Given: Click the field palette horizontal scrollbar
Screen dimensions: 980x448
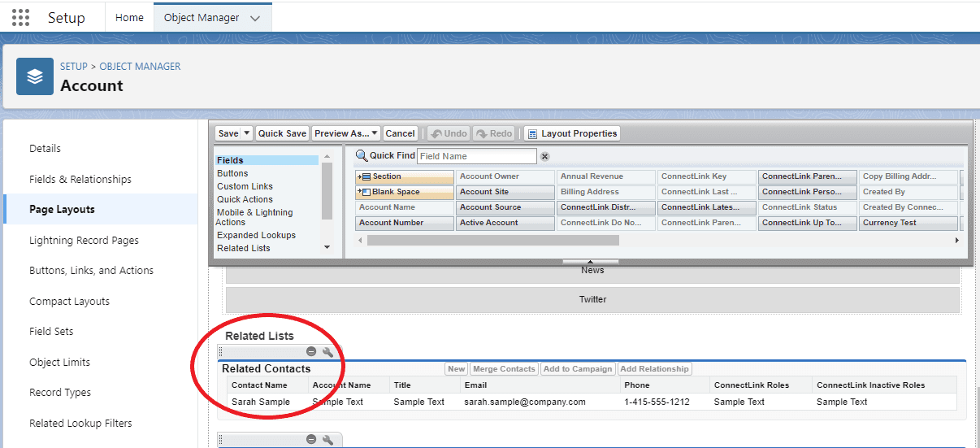Looking at the screenshot, I should pyautogui.click(x=492, y=241).
